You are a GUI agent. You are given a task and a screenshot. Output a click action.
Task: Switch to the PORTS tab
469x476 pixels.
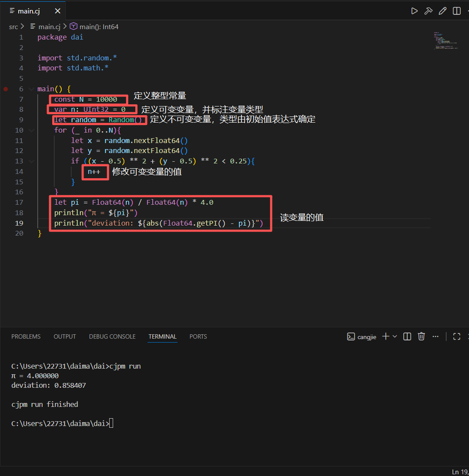pyautogui.click(x=198, y=336)
